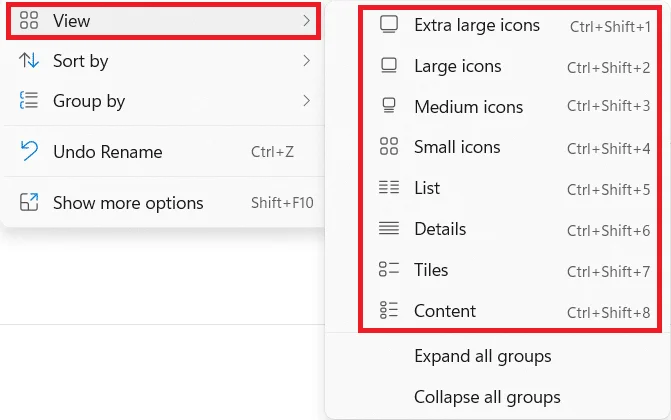Screen dimensions: 671x420
Task: Expand the View submenu chevron
Action: pos(306,21)
